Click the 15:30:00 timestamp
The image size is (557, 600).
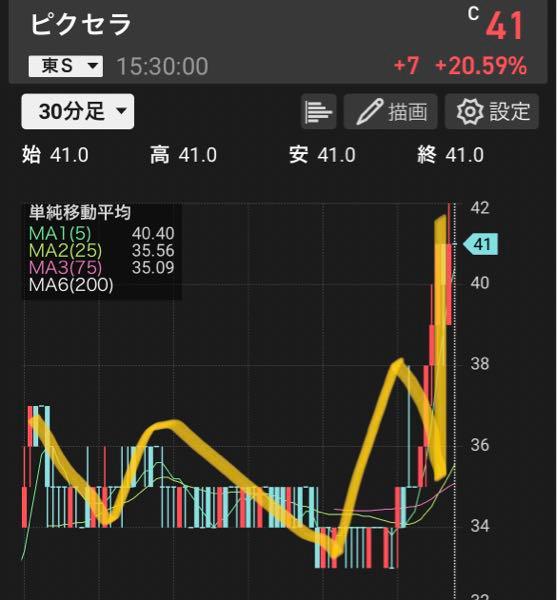coord(162,67)
